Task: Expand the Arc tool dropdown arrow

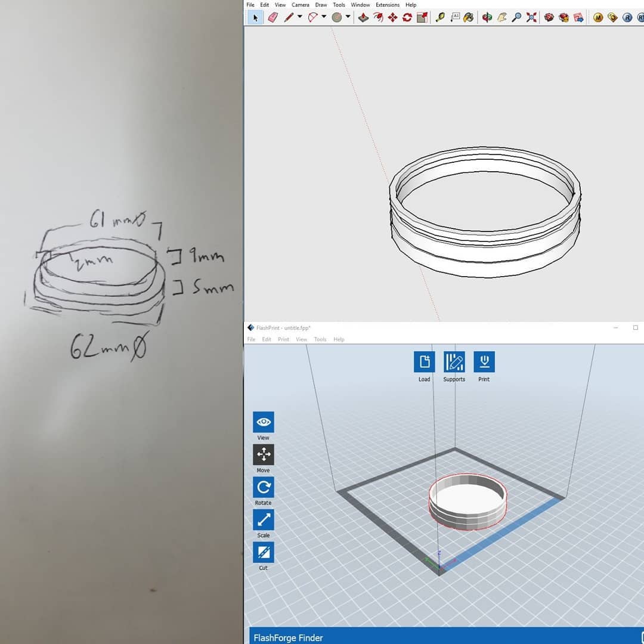Action: click(324, 17)
